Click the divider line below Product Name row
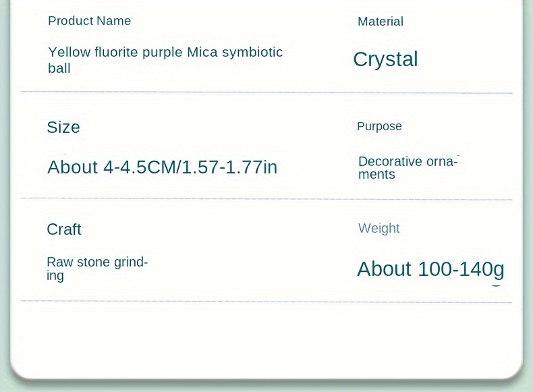 (266, 92)
